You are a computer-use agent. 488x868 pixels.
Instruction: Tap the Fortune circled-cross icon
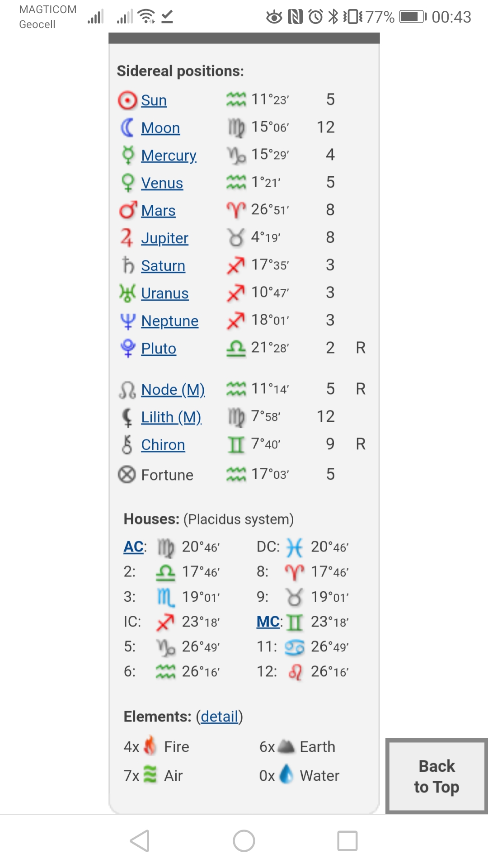pos(127,475)
